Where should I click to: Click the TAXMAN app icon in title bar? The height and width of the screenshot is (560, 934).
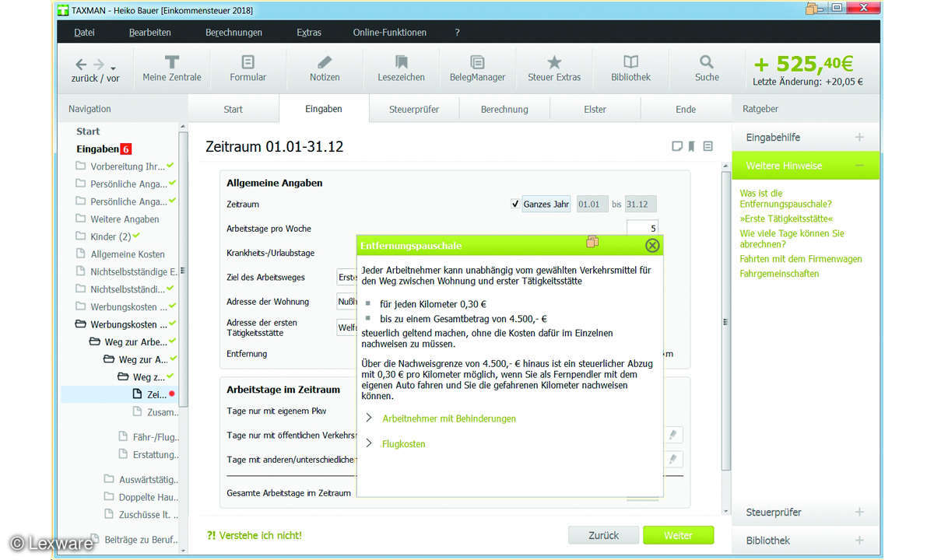(63, 10)
